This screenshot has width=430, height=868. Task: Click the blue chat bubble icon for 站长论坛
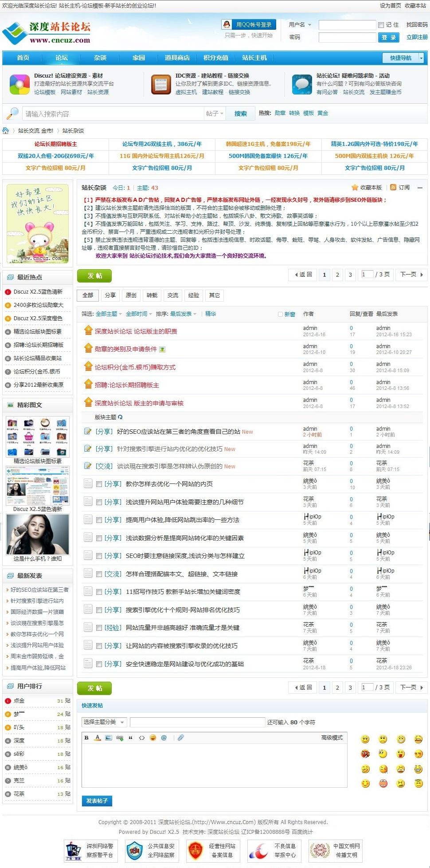tap(302, 84)
